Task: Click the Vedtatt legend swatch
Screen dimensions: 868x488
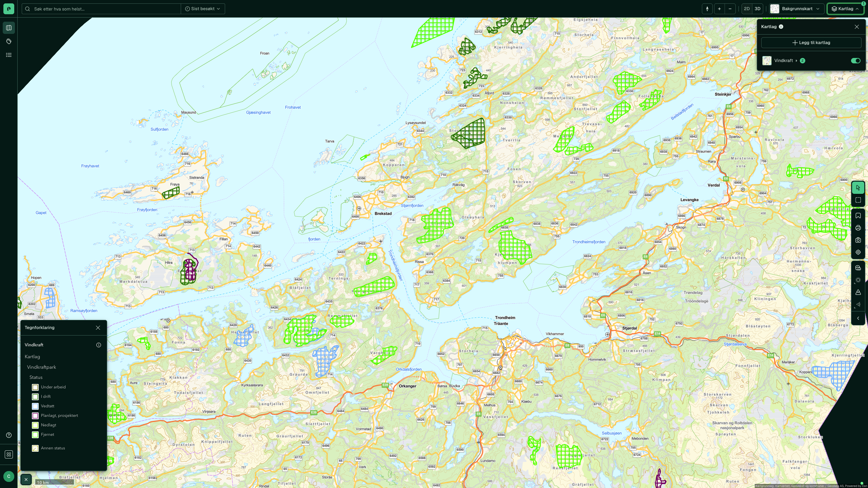Action: [35, 406]
